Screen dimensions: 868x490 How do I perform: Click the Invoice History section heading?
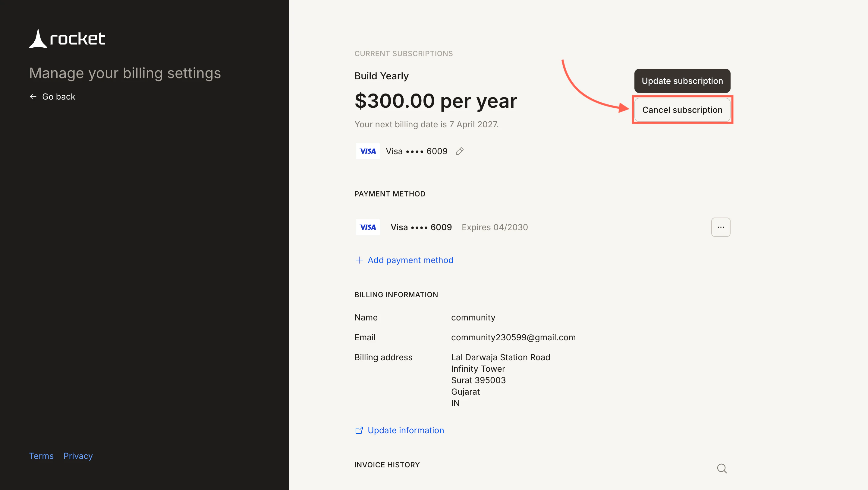[x=387, y=465]
